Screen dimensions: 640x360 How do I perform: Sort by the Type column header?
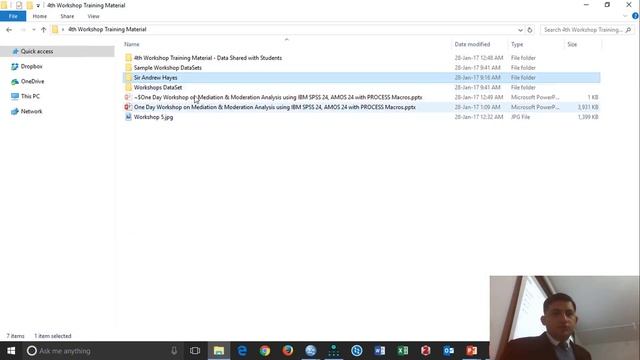coord(517,44)
